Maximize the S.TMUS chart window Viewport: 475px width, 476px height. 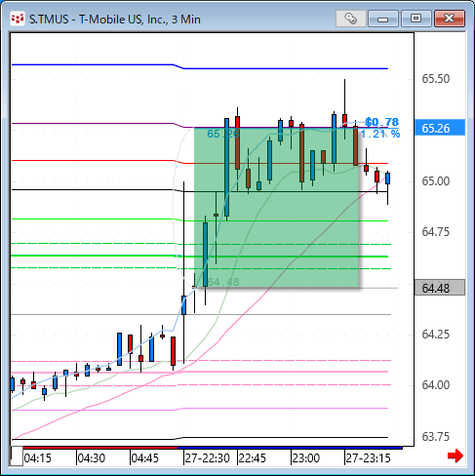[416, 19]
